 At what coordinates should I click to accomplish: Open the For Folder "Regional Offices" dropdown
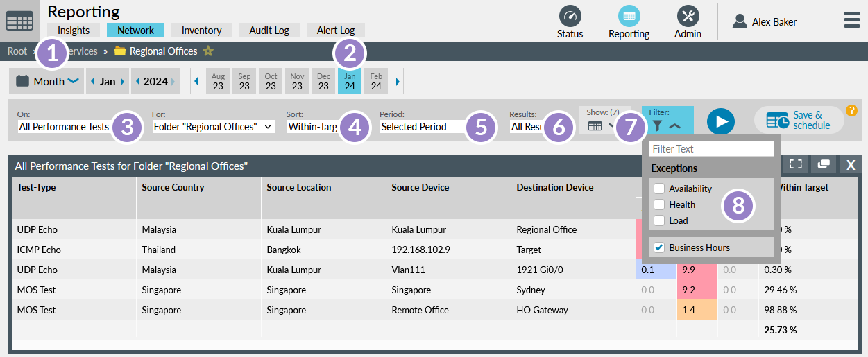(213, 127)
